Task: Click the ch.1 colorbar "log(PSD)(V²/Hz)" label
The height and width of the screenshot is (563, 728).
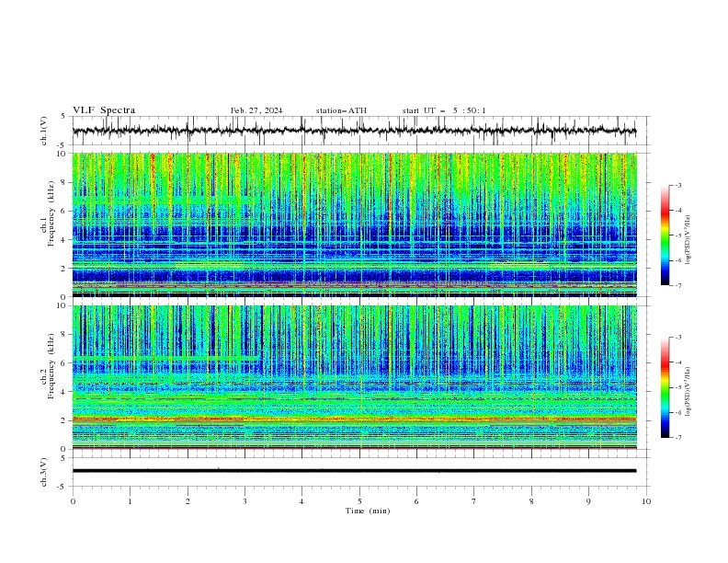Action: click(x=688, y=240)
